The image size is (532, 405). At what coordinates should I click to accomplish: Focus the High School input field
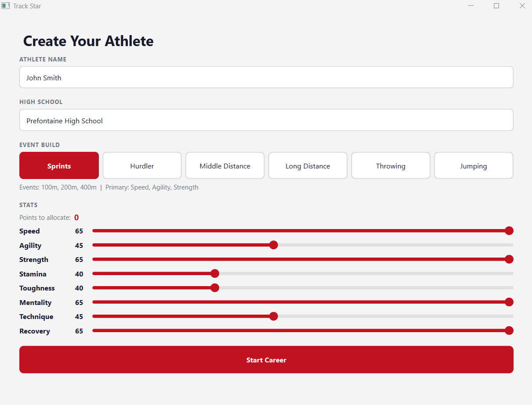pos(266,121)
